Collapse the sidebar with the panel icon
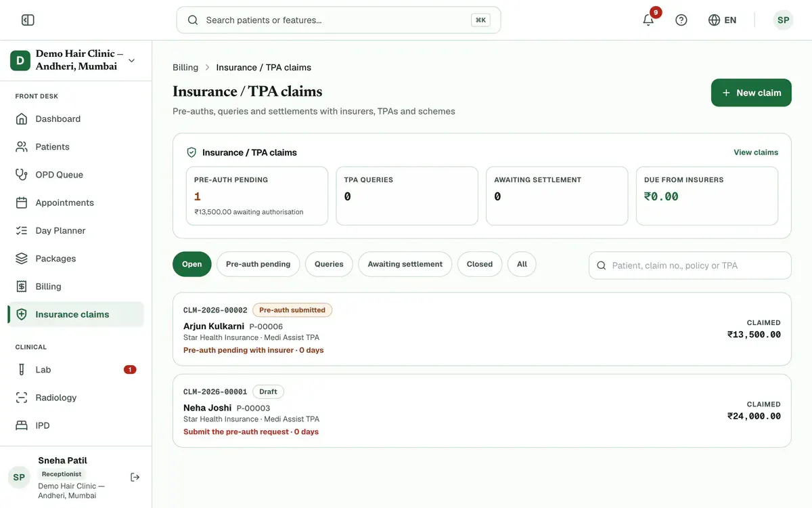Viewport: 812px width, 508px height. 28,20
